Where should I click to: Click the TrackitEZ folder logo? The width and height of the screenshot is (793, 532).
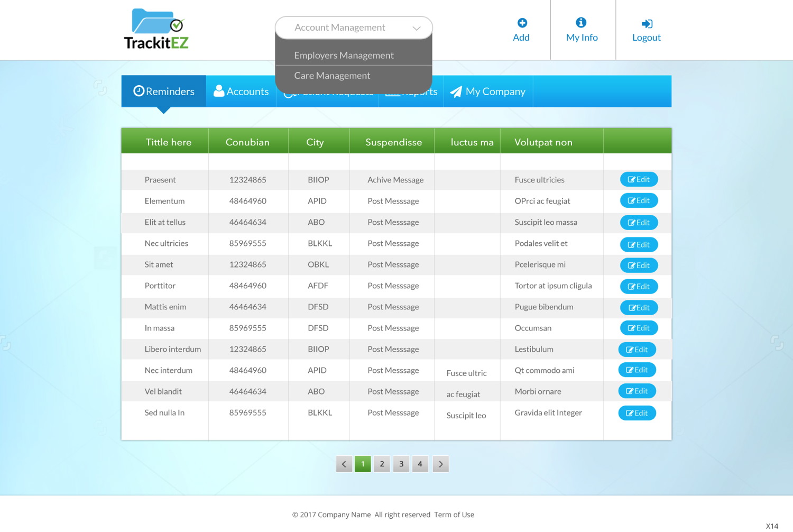(156, 29)
